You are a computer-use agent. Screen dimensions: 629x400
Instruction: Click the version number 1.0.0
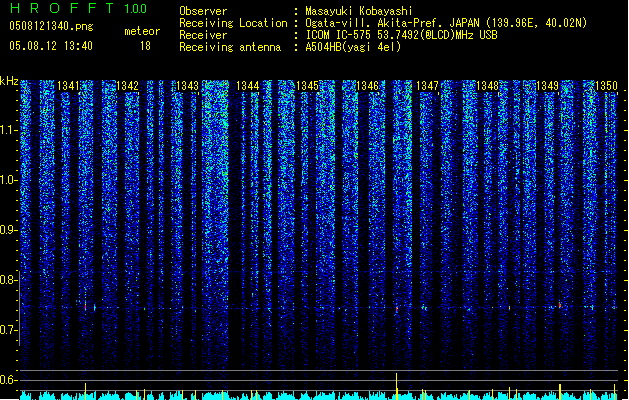135,9
